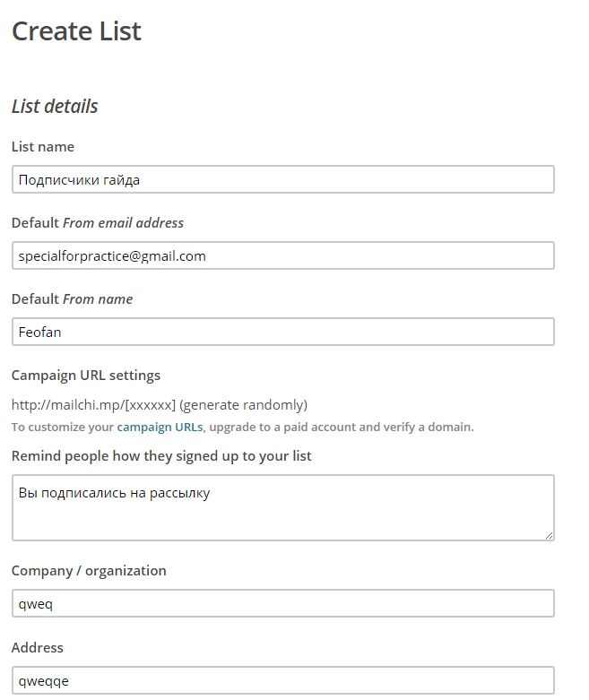Viewport: 589px width, 700px height.
Task: Click the "List name" field label
Action: coord(43,146)
